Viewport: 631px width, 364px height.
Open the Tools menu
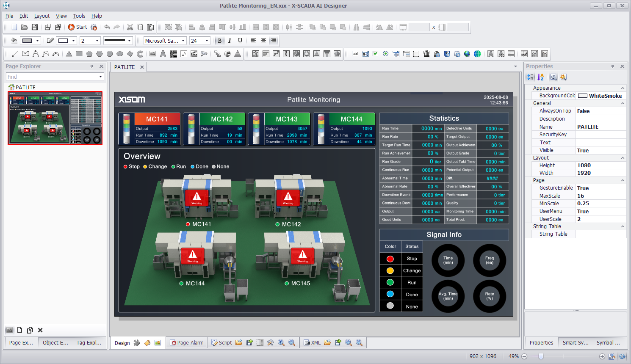pyautogui.click(x=79, y=16)
